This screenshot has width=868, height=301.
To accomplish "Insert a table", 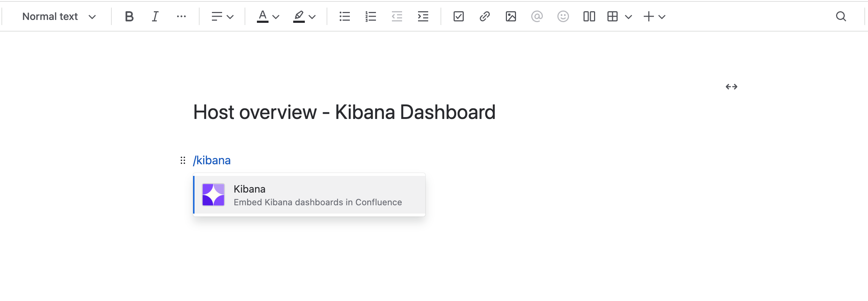I will 613,16.
